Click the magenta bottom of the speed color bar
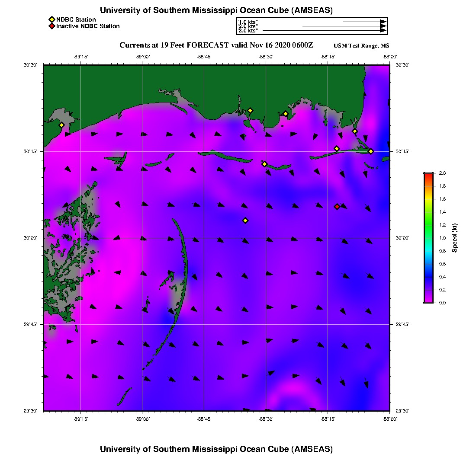This screenshot has height=454, width=476. tap(428, 301)
